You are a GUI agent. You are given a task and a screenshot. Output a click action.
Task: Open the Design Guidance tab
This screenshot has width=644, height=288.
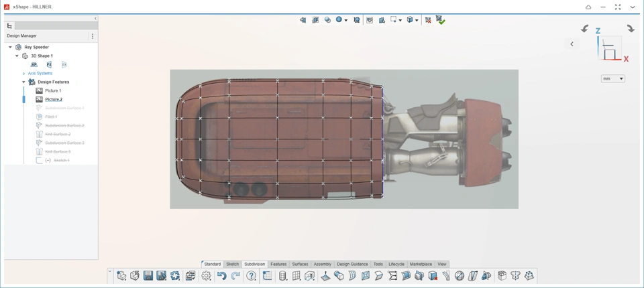point(352,265)
